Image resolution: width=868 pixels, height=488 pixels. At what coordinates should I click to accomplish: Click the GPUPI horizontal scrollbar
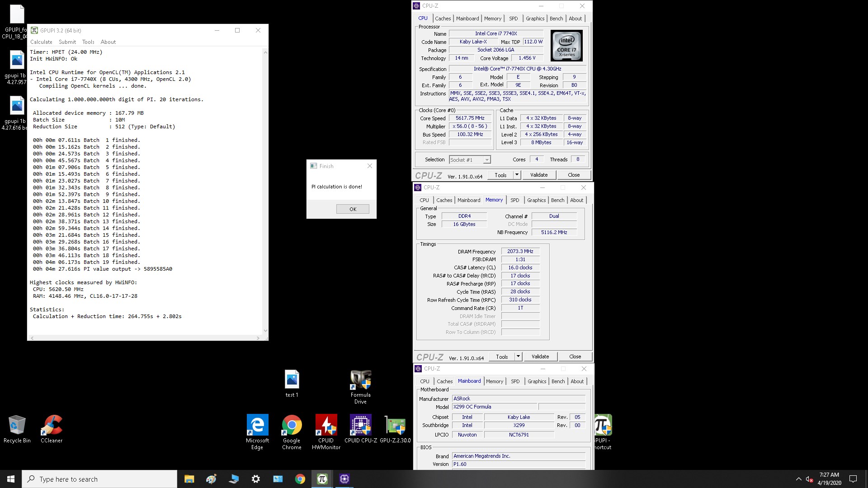[x=145, y=338]
